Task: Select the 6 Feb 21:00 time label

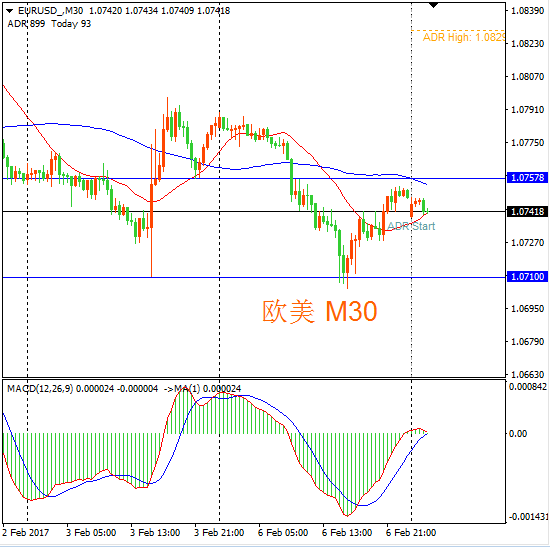Action: [x=411, y=533]
